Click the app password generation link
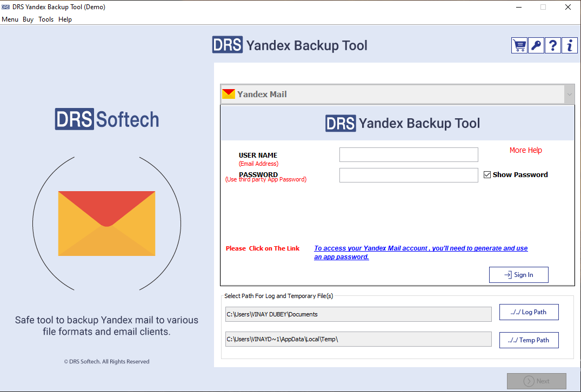This screenshot has height=392, width=581. click(420, 252)
